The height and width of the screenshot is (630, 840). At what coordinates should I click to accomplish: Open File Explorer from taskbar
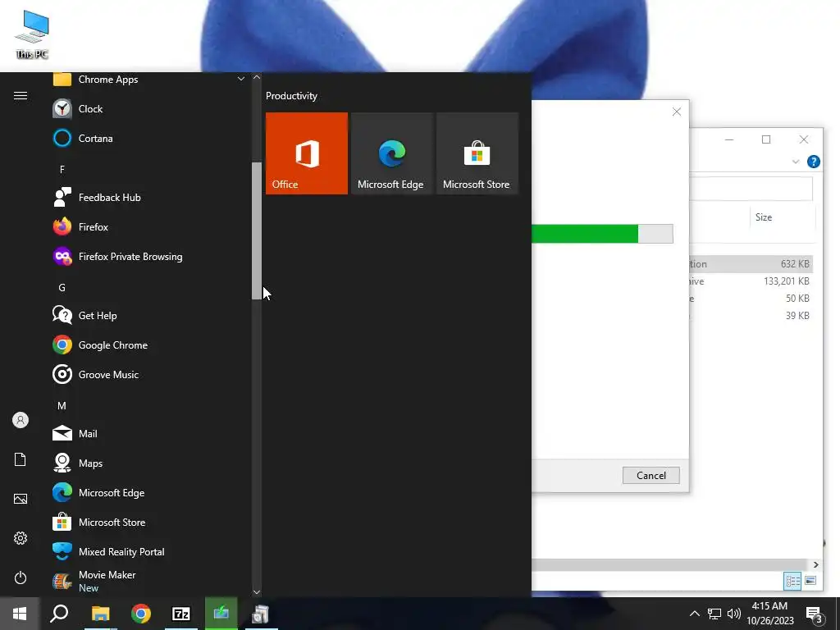[x=100, y=614]
